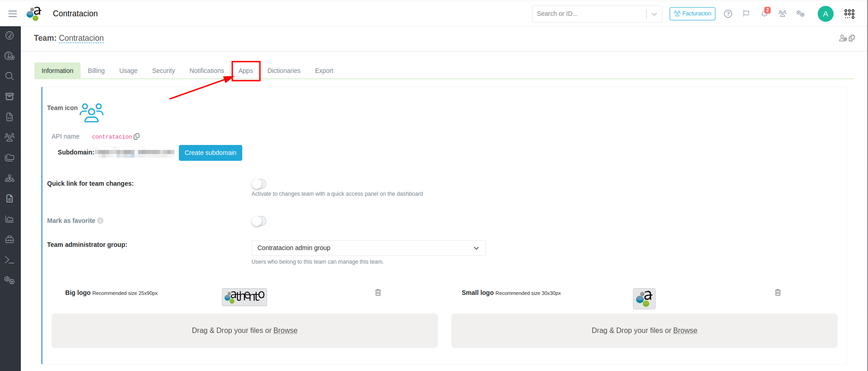Open the Billing tab
Viewport: 868px width, 371px height.
tap(96, 71)
